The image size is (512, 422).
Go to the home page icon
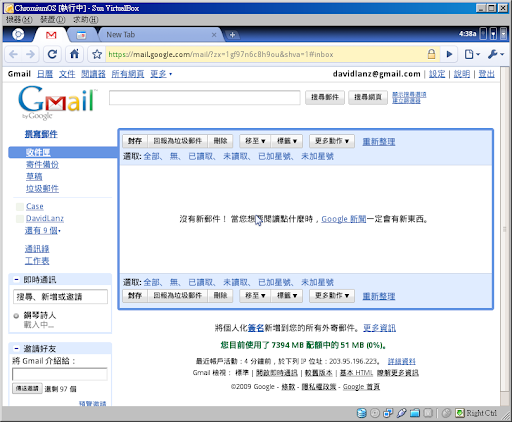(x=74, y=54)
